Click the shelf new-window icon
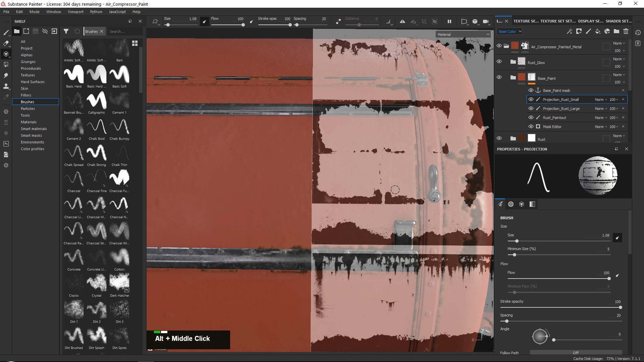 pyautogui.click(x=26, y=31)
